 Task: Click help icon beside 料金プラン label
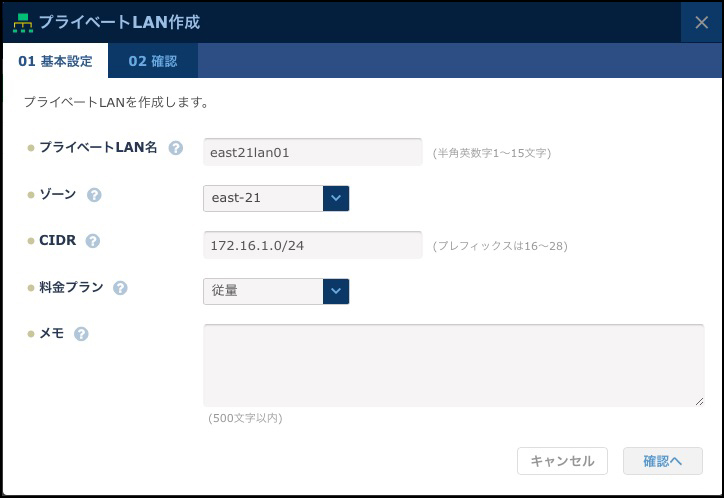(120, 288)
